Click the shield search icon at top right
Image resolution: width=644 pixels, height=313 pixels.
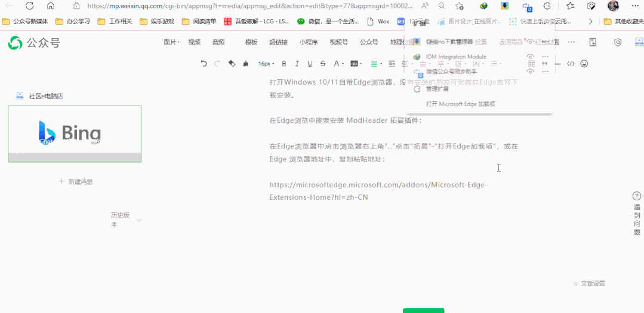(x=617, y=42)
